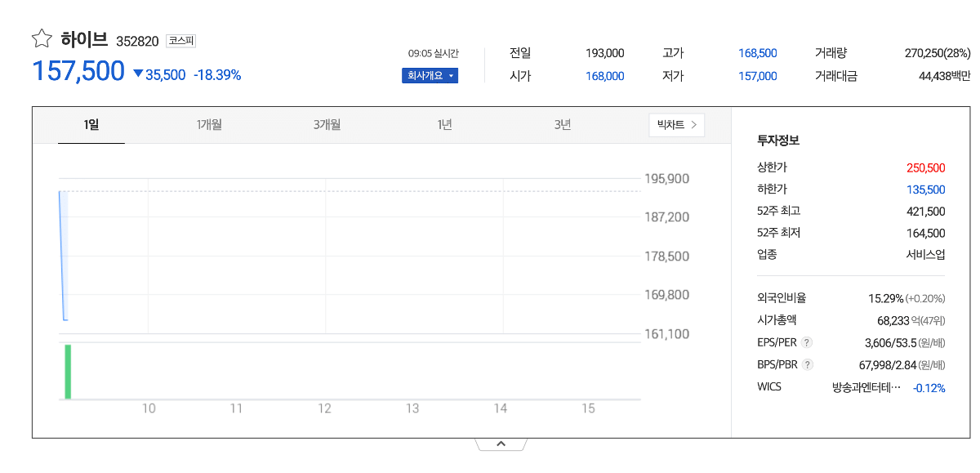
Task: Click the 09:05 실시간 timestamp
Action: (x=434, y=53)
